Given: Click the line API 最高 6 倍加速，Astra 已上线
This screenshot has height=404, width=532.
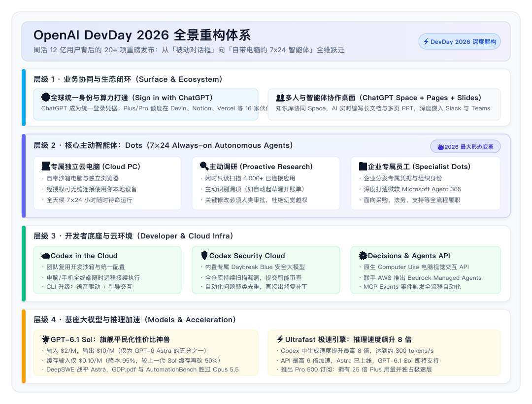Looking at the screenshot, I should (357, 360).
